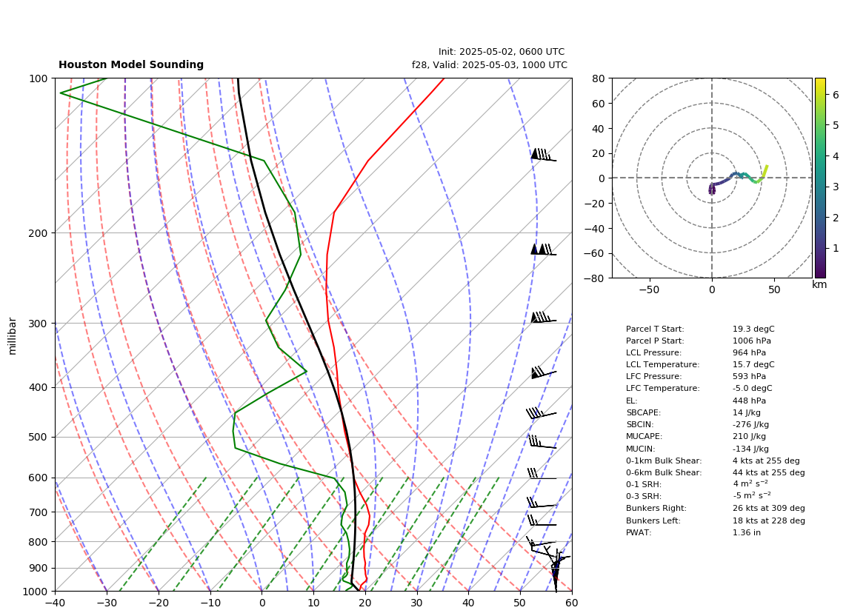Click the topmost wind barb on the sounding

click(543, 155)
